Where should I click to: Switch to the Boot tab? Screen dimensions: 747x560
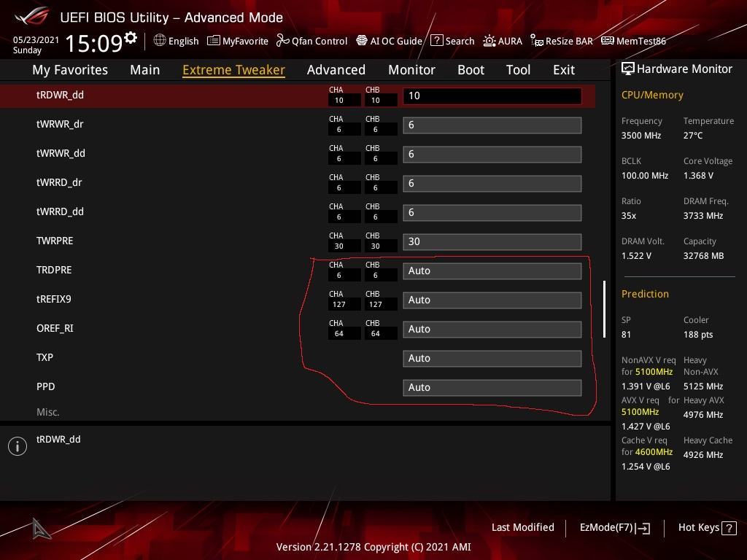pos(471,70)
